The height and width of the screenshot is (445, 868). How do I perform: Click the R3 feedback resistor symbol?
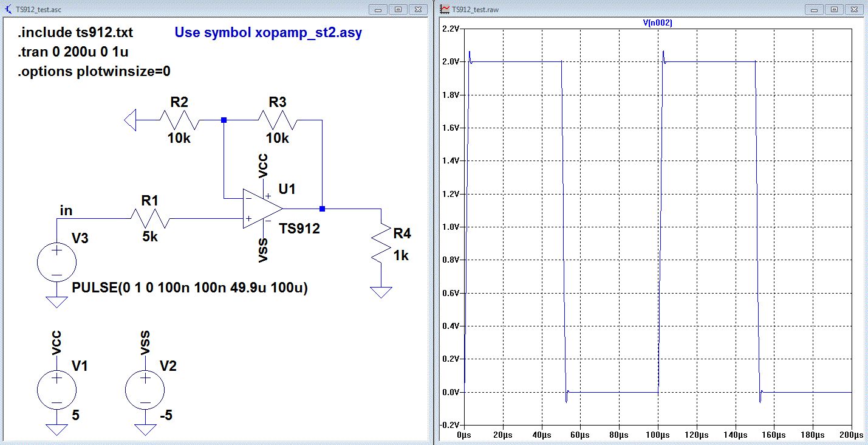coord(278,120)
